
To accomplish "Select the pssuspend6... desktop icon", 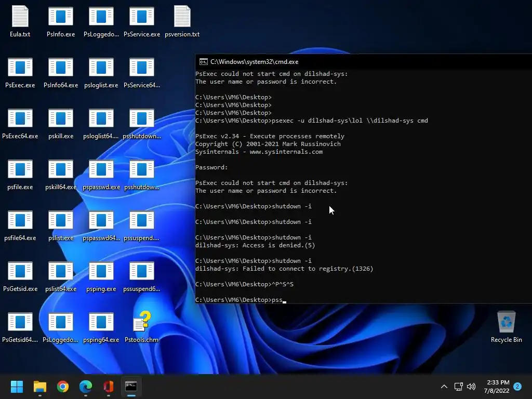I will (x=142, y=276).
